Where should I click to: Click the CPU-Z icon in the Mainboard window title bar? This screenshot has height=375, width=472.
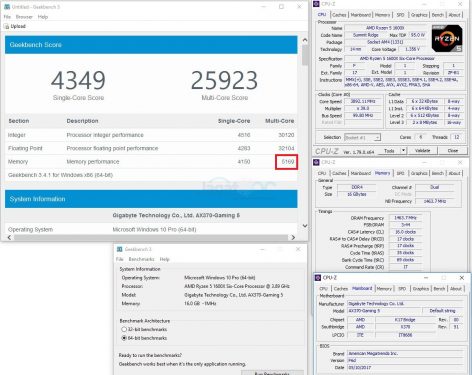pos(318,278)
